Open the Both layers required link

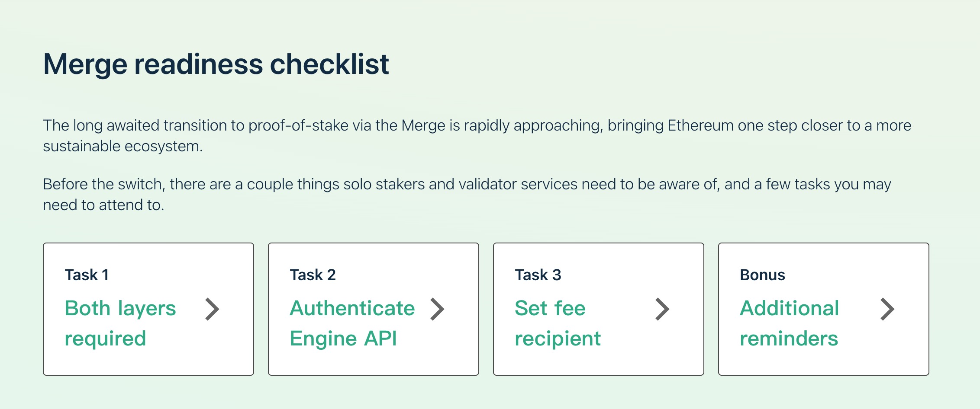click(x=120, y=323)
